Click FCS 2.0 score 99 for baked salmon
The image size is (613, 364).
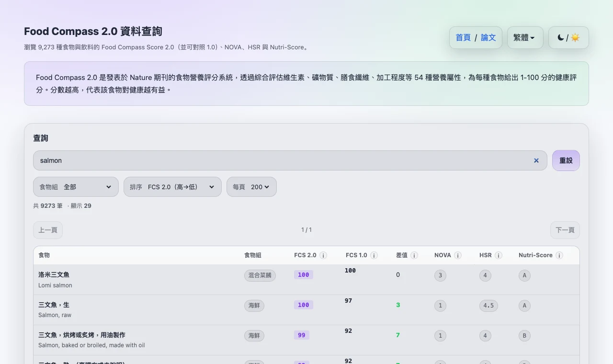302,335
